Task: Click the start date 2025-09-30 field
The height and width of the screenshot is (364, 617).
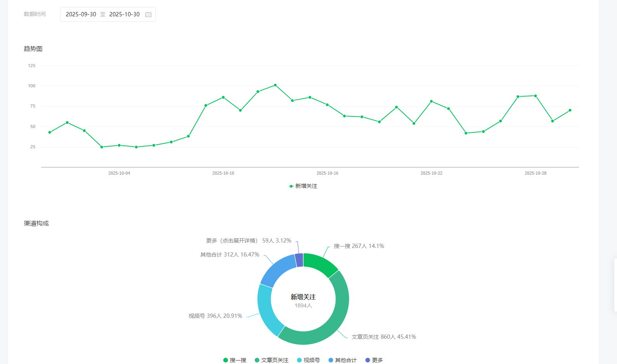Action: pos(81,14)
